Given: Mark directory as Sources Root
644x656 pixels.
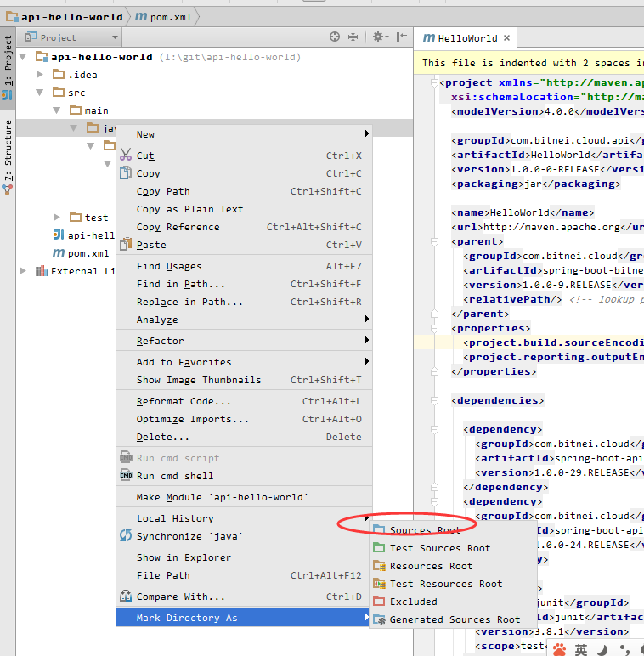Looking at the screenshot, I should point(454,530).
